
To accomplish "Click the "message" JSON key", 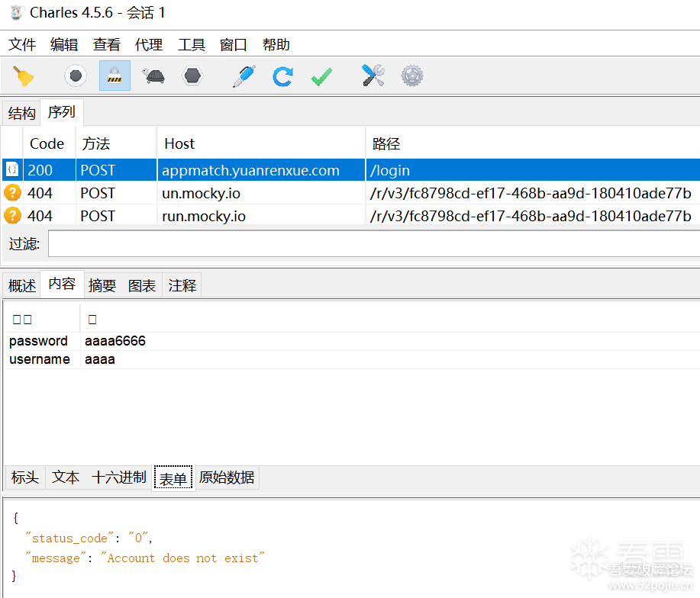I will click(56, 558).
